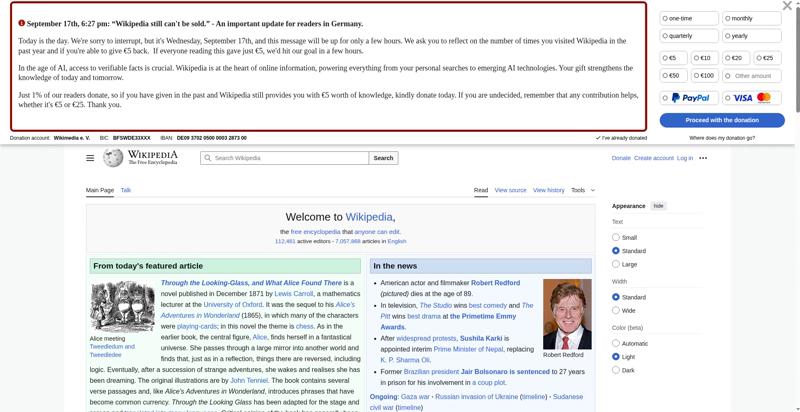Image resolution: width=800 pixels, height=412 pixels.
Task: Click the Alice meeting Tweedledum illustration
Action: click(122, 306)
